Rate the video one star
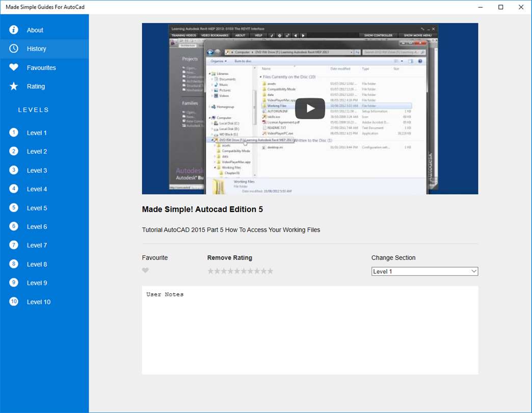The image size is (532, 413). tap(210, 271)
